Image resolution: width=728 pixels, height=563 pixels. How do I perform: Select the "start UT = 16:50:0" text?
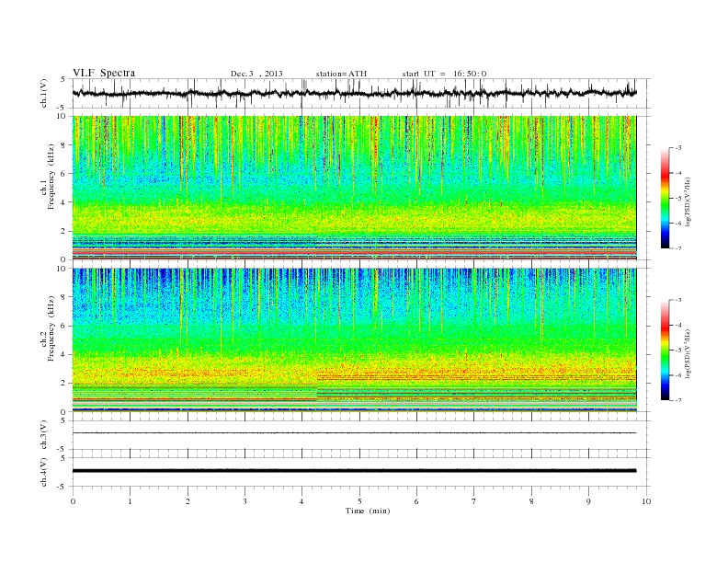pyautogui.click(x=444, y=74)
